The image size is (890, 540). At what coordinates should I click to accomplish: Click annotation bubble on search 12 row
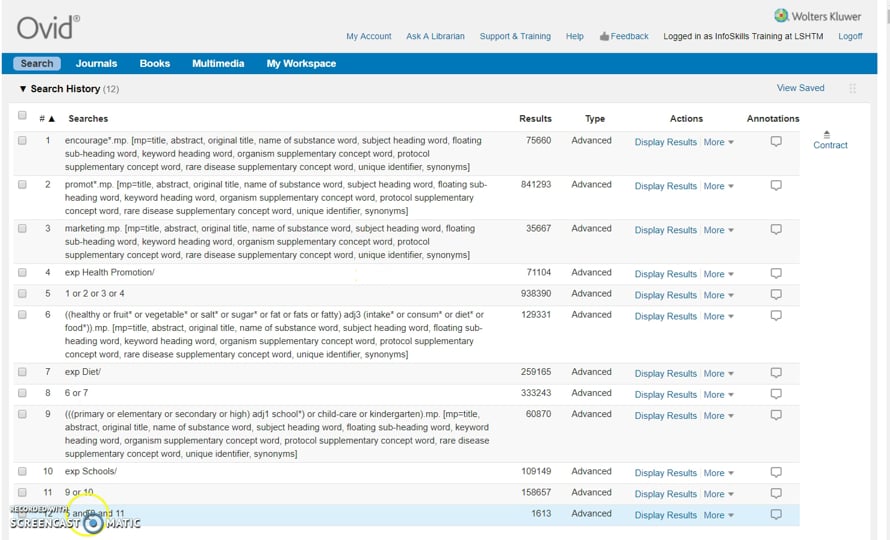coord(775,514)
